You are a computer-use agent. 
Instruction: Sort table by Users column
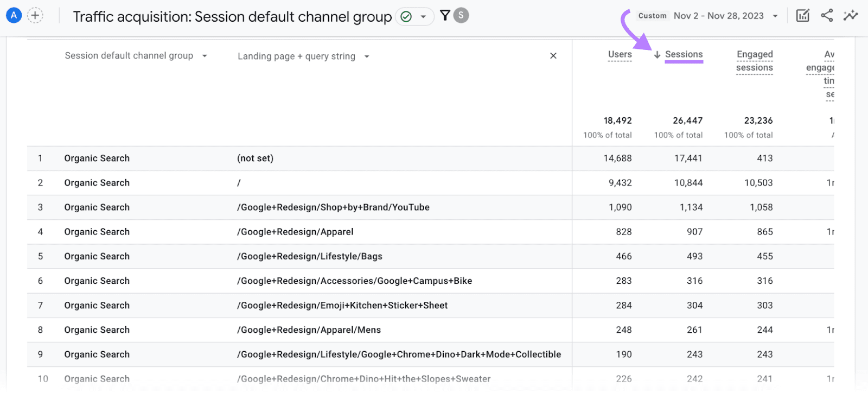(x=620, y=54)
